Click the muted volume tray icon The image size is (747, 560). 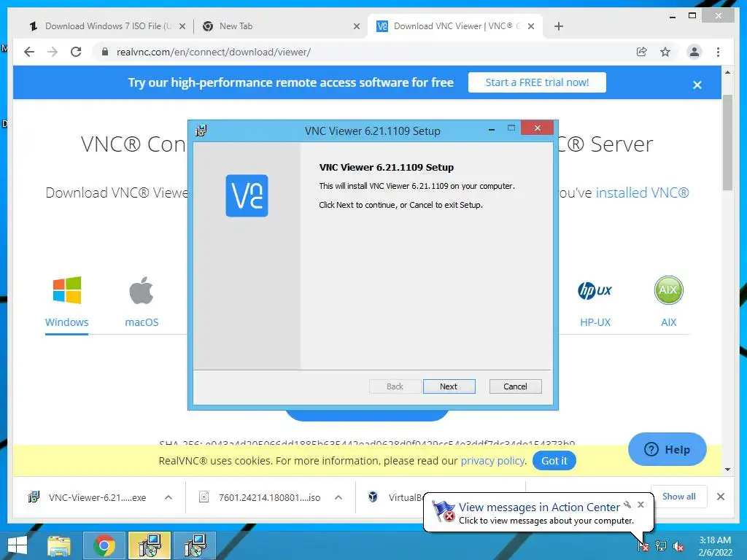(678, 545)
